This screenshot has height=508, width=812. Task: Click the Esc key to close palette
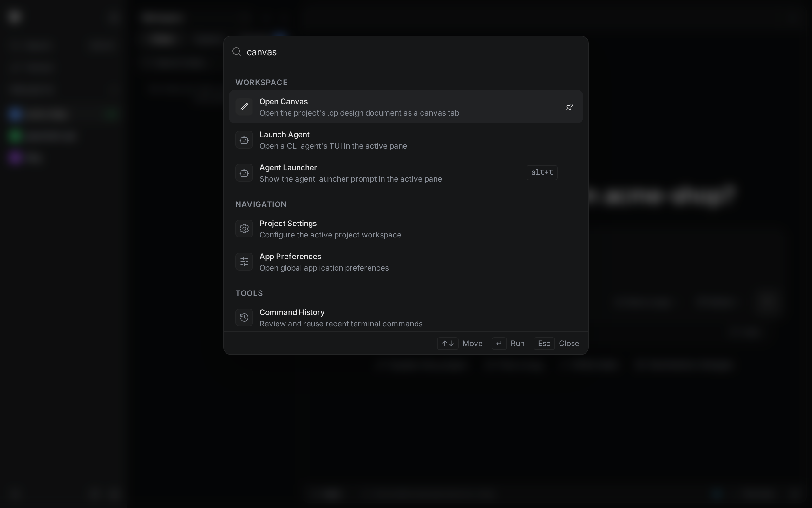coord(544,343)
